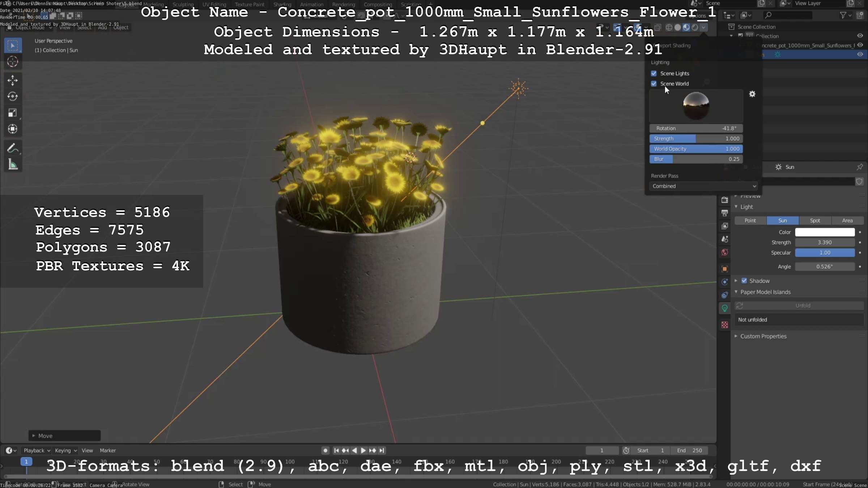Screen dimensions: 868x488
Task: Hide selected Sun row in viewport
Action: [860, 55]
